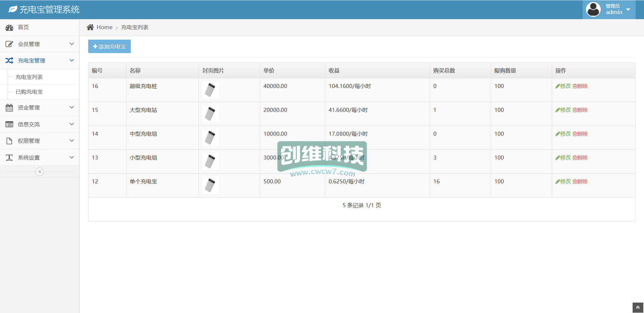
Task: Click the 添加充电宝 button
Action: 109,46
